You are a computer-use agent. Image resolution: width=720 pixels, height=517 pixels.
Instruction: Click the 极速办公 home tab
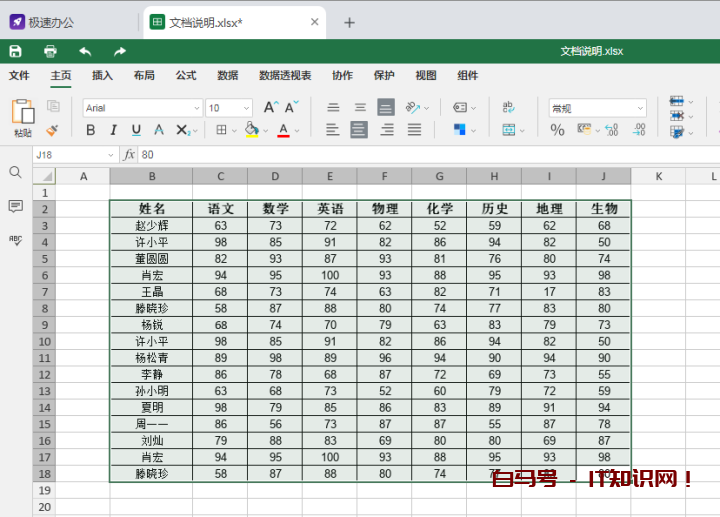pos(42,22)
